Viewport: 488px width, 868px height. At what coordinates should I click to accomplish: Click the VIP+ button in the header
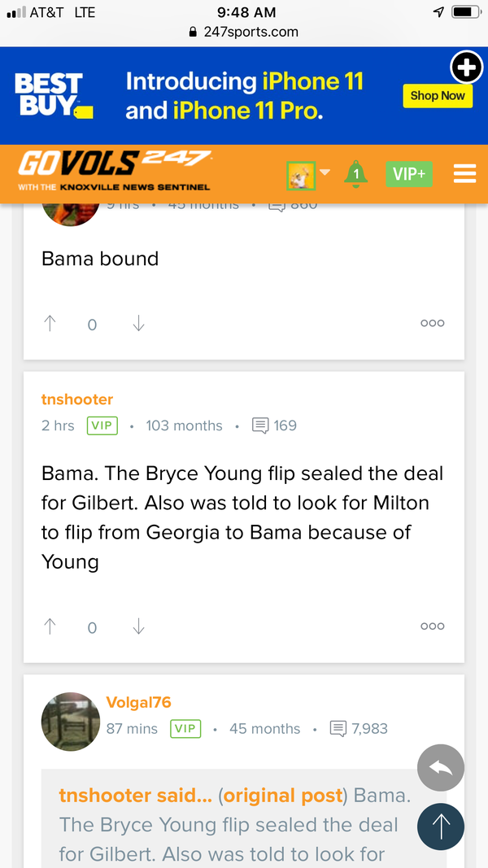(409, 173)
